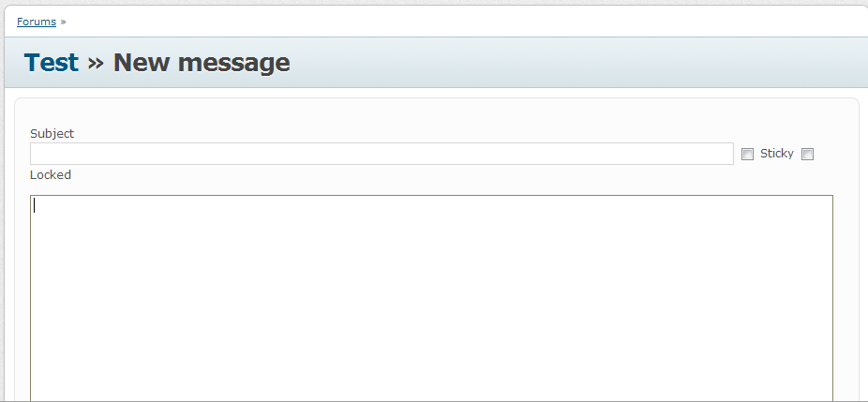Viewport: 868px width, 402px height.
Task: Go to the Test forum title link
Action: click(52, 62)
